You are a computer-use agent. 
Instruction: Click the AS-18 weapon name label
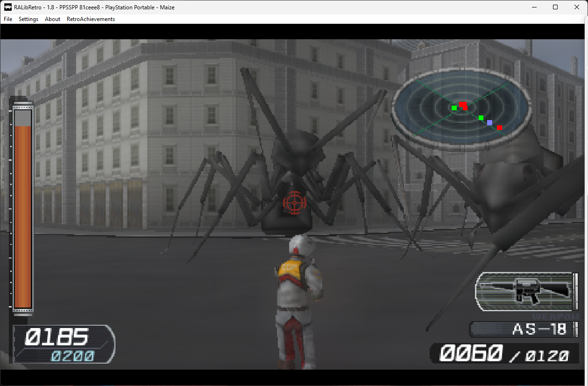[539, 329]
